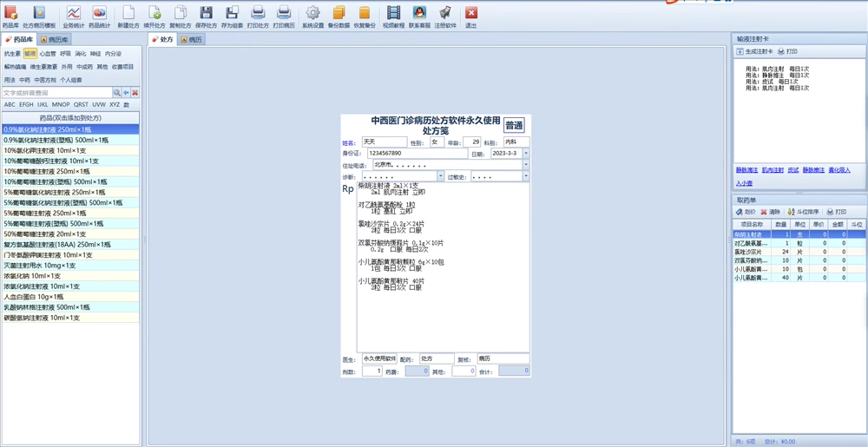
Task: Select the 维生素激素 drug category
Action: click(43, 67)
